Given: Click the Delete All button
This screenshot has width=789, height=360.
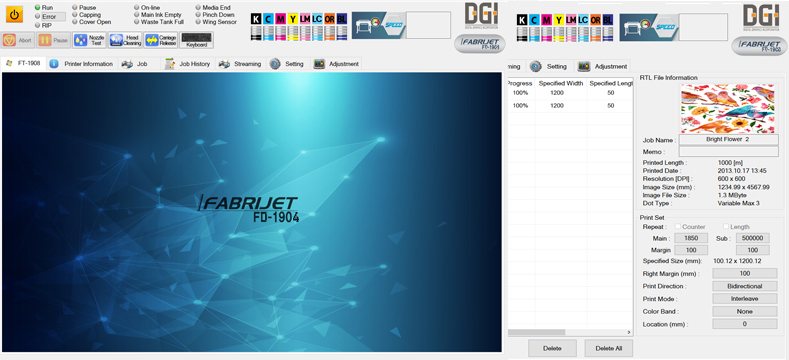Looking at the screenshot, I should [608, 348].
